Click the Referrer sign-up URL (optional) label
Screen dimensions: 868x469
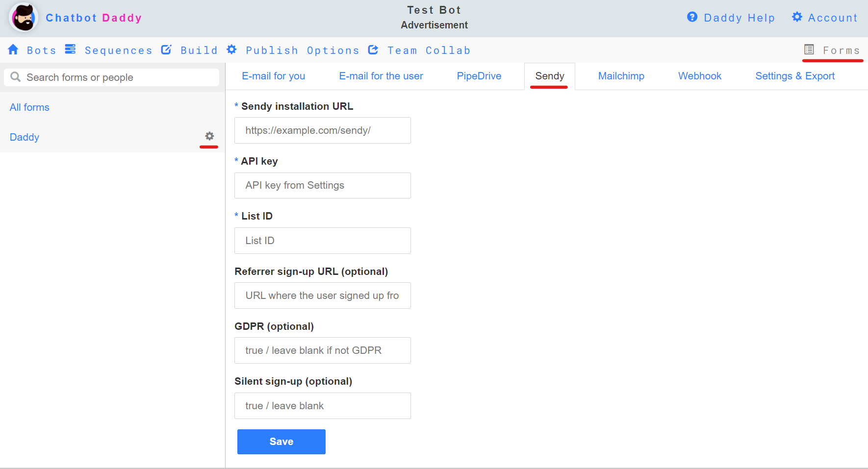pos(311,272)
